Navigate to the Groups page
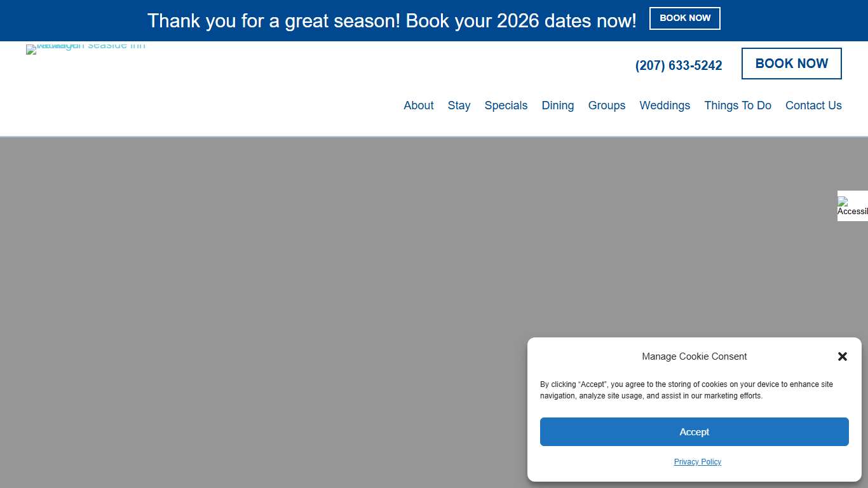 606,105
